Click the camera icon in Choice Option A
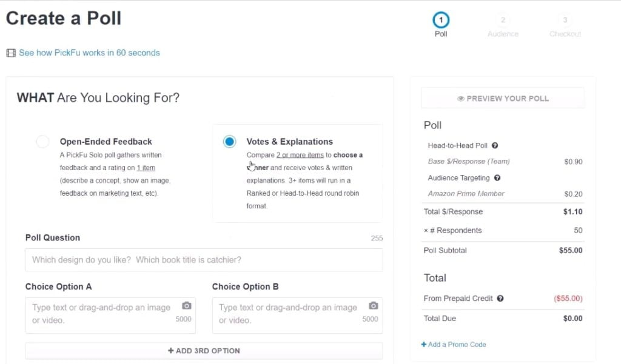 (187, 306)
